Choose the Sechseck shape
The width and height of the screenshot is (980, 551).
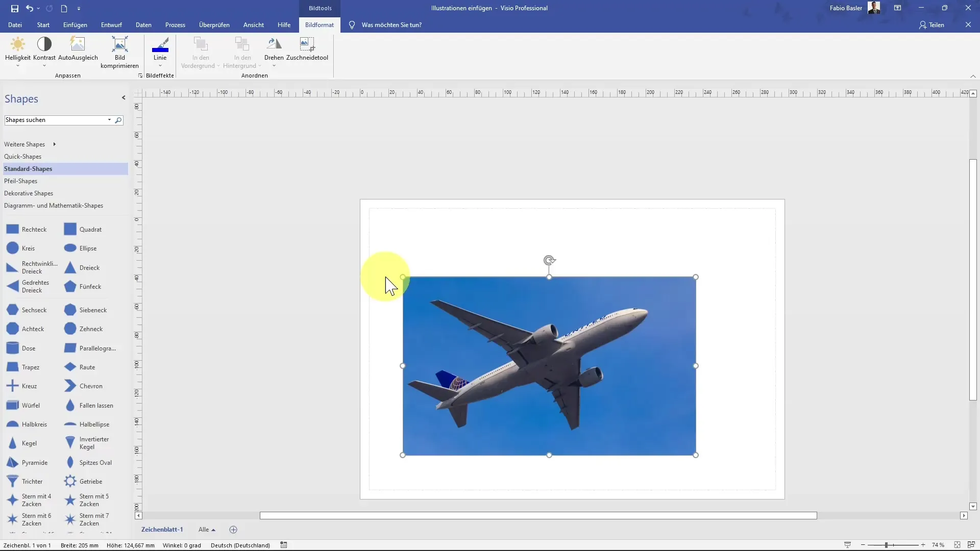click(27, 310)
